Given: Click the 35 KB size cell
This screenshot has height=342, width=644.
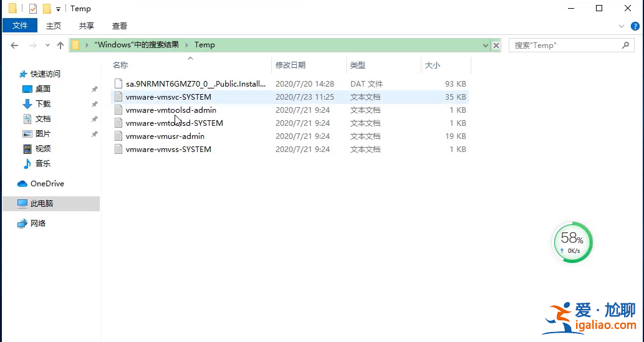Looking at the screenshot, I should 455,97.
